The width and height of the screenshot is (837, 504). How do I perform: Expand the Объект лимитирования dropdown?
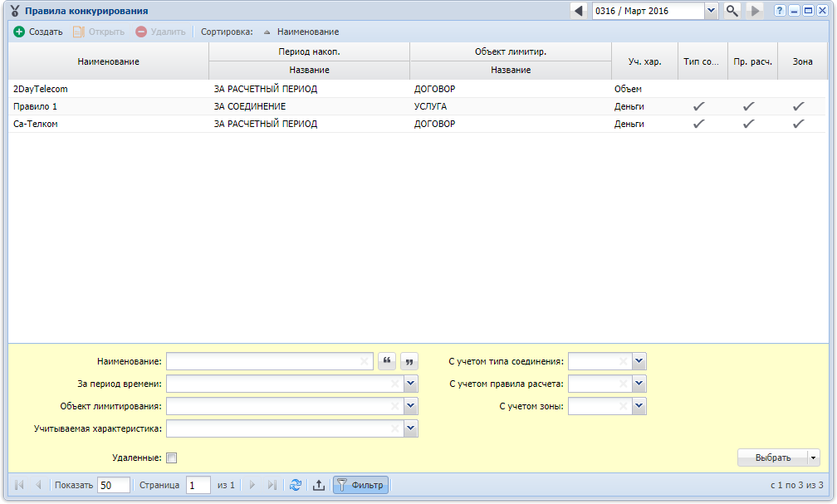point(410,406)
